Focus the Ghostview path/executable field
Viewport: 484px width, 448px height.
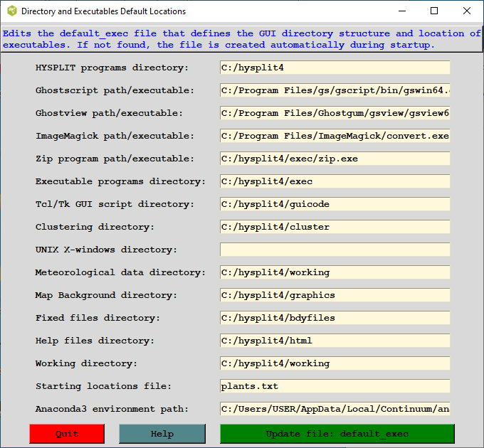[x=335, y=113]
